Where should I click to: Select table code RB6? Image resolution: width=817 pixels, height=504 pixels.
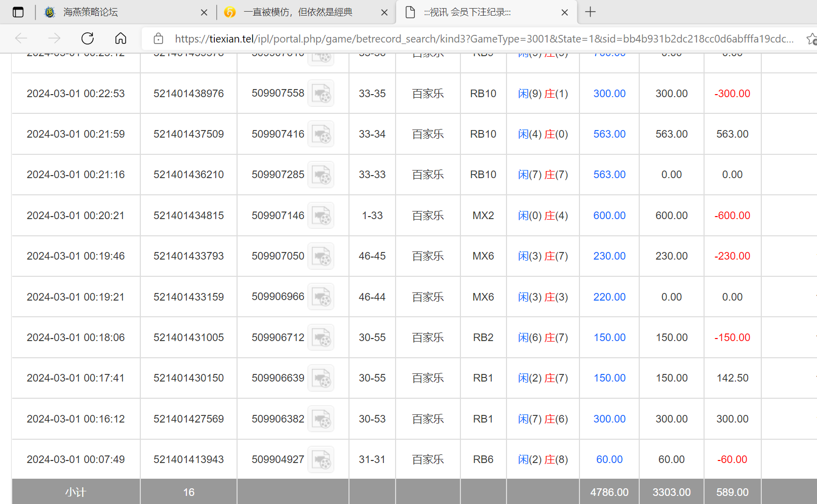[x=483, y=459]
